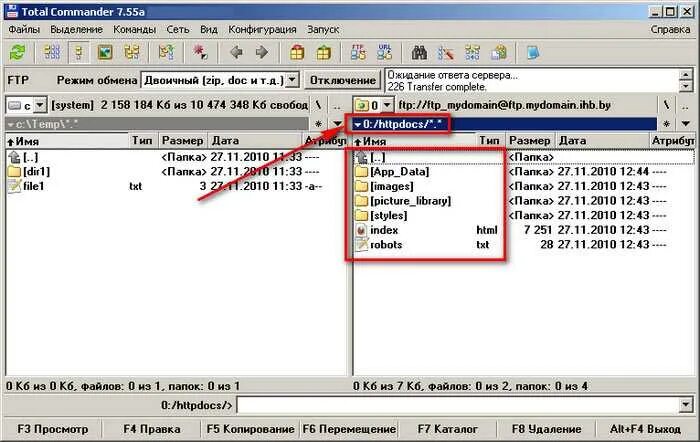The height and width of the screenshot is (442, 700).
Task: Open the Сеть menu
Action: coord(178,29)
